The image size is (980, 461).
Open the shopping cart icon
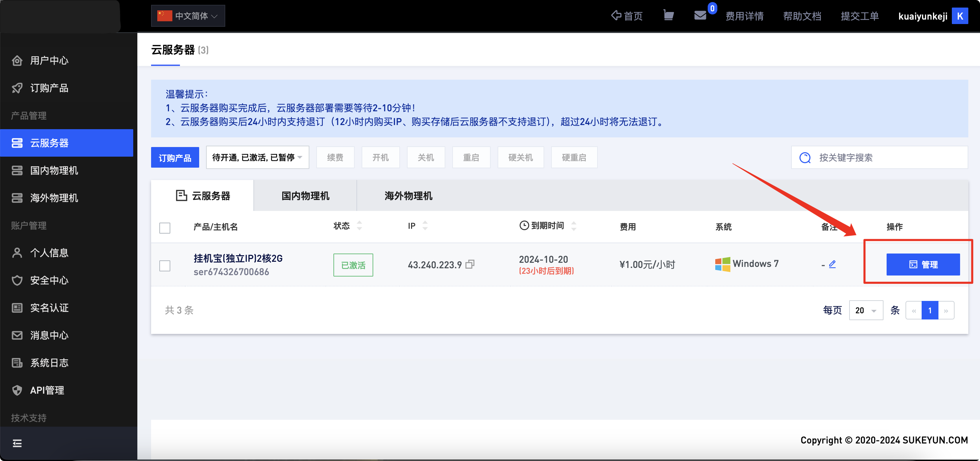[668, 15]
